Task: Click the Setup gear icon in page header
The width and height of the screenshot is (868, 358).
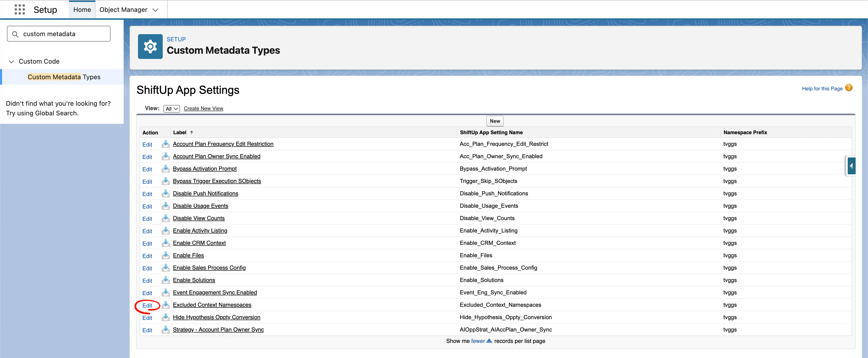Action: 150,47
